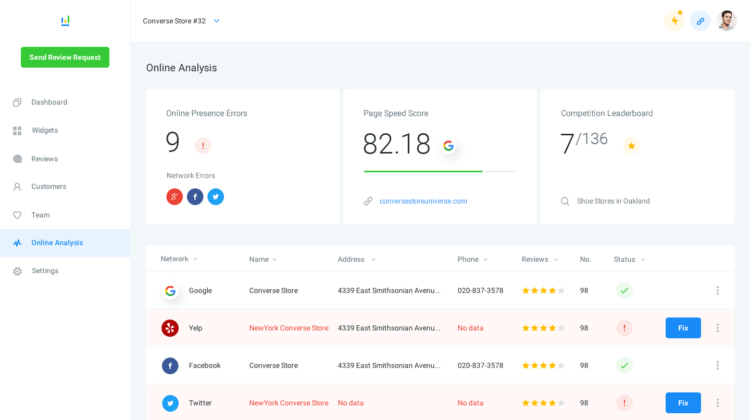Click Fix button in the Yelp row
750x420 pixels.
[x=683, y=328]
